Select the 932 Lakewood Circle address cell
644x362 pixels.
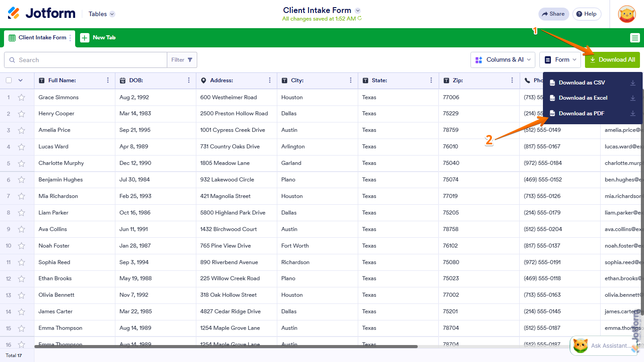[x=237, y=180]
